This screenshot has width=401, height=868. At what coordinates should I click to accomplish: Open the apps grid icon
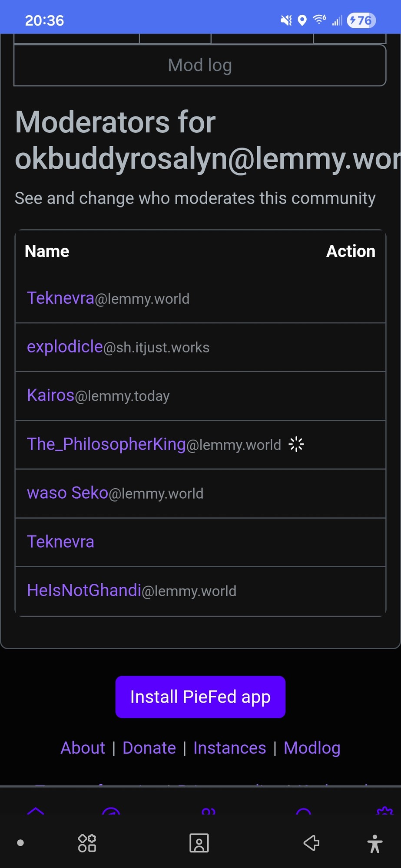pyautogui.click(x=87, y=843)
